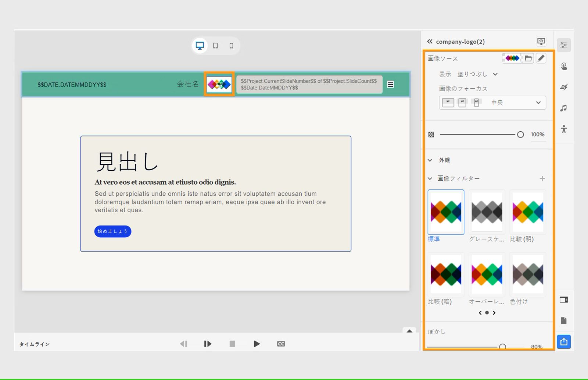
Task: Expand the timeline panel with up arrow
Action: coord(409,331)
